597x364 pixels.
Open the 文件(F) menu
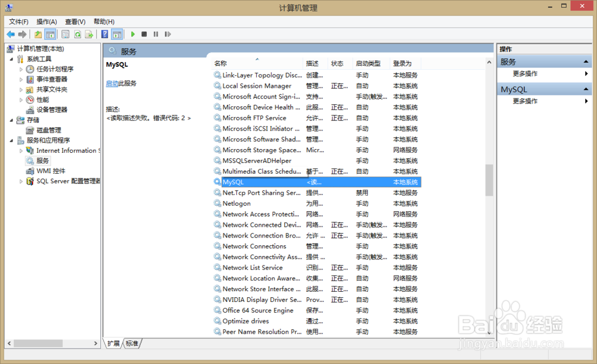tap(19, 21)
